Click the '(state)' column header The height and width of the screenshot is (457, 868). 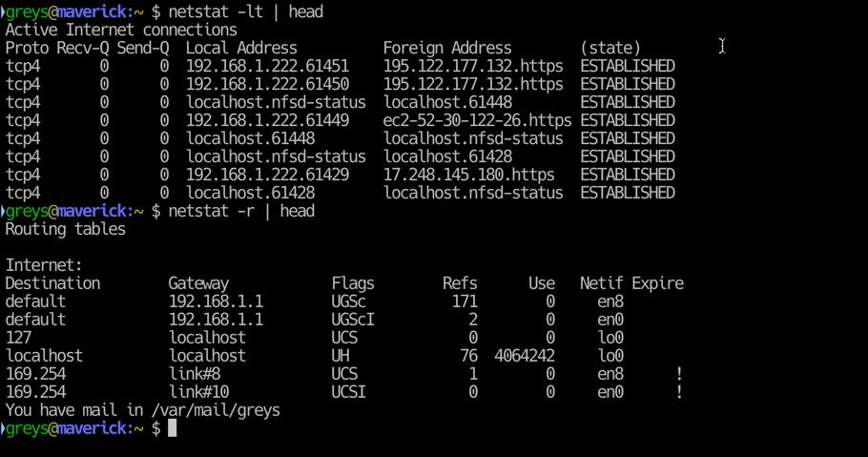(610, 49)
